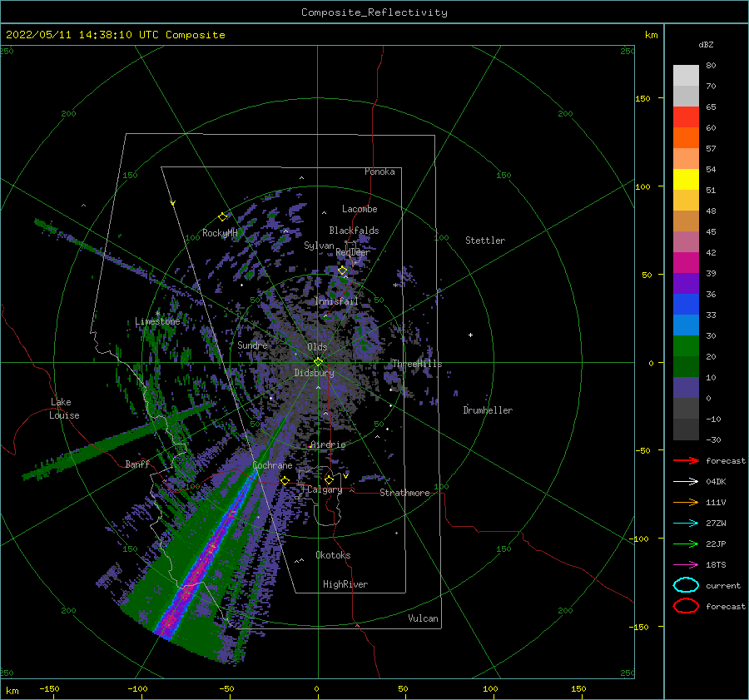This screenshot has width=749, height=700.
Task: Click the Strathmore label on map
Action: tap(404, 493)
